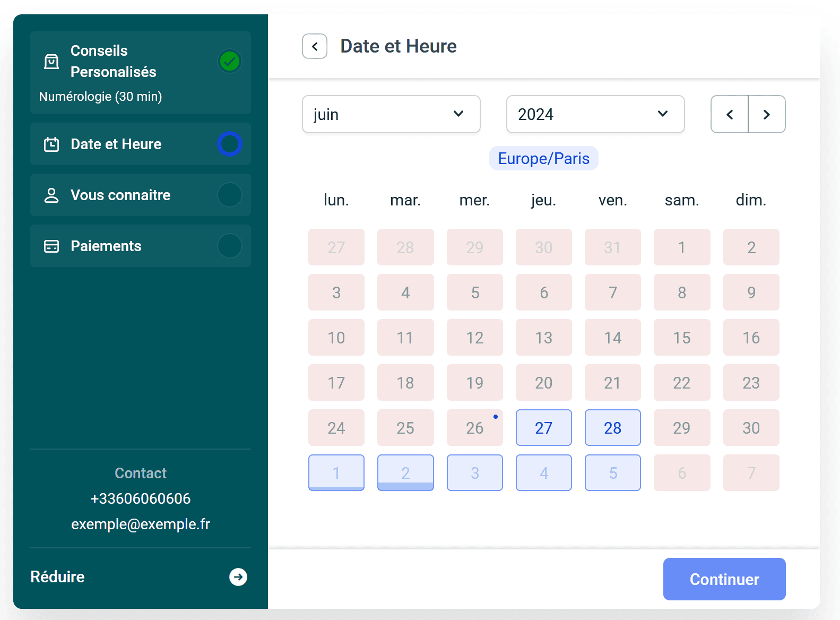Click the Date et Heure page title

(399, 46)
